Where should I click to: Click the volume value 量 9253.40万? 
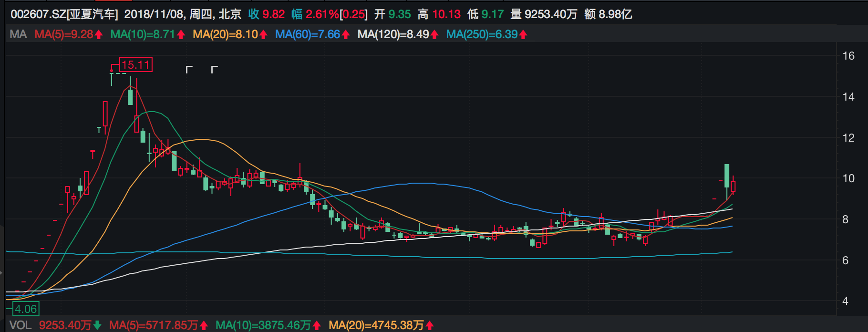pyautogui.click(x=544, y=14)
